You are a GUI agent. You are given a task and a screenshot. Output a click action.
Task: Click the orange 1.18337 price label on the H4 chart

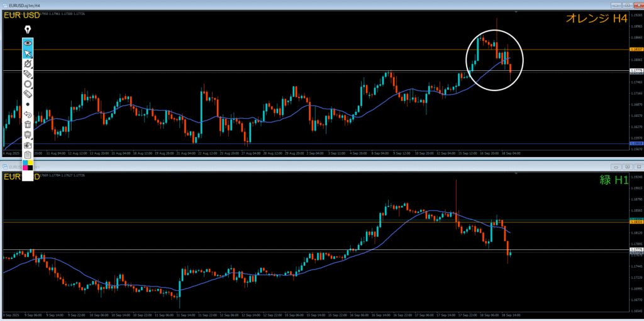[636, 49]
